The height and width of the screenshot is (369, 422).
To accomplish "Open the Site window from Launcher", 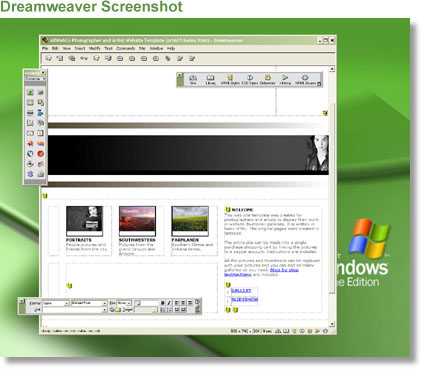I will 193,80.
